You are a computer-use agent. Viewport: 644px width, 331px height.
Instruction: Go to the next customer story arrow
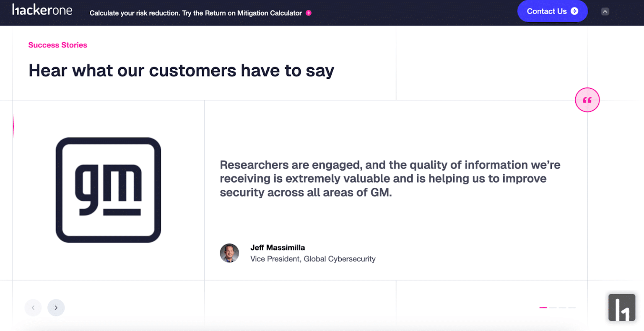coord(56,308)
